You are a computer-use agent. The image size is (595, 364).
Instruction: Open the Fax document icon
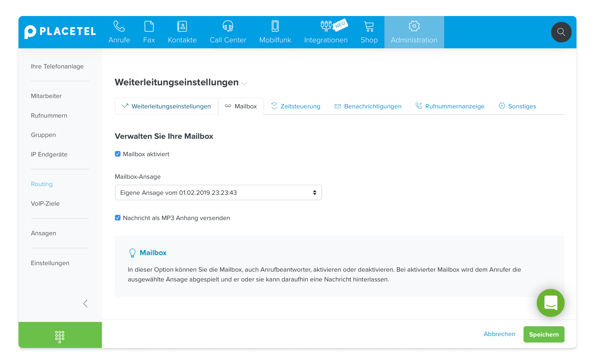[149, 27]
